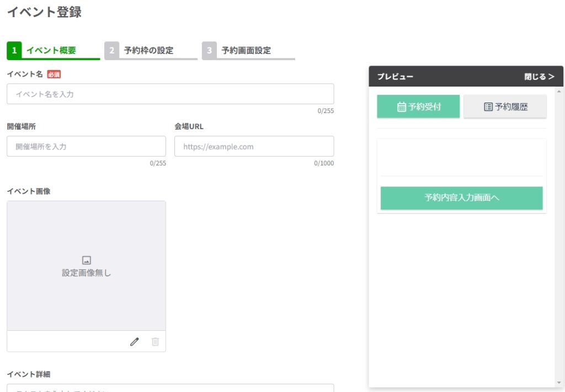Click the pencil edit icon under event image

click(x=134, y=342)
